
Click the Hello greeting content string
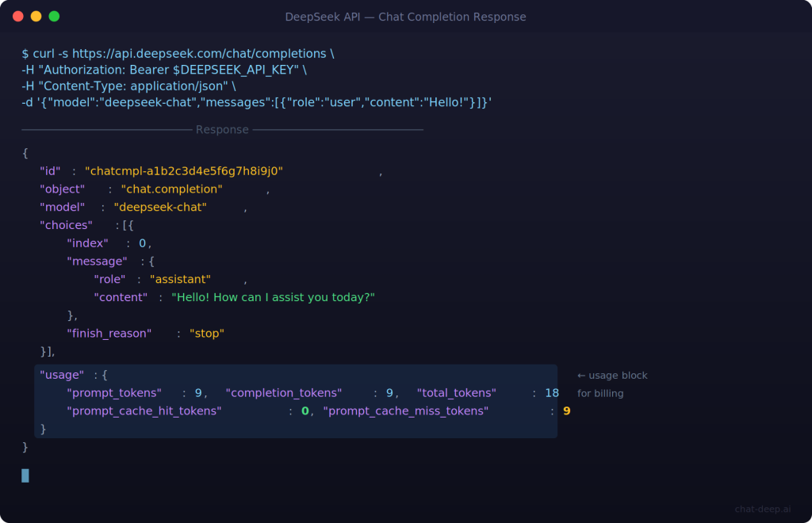click(x=274, y=297)
